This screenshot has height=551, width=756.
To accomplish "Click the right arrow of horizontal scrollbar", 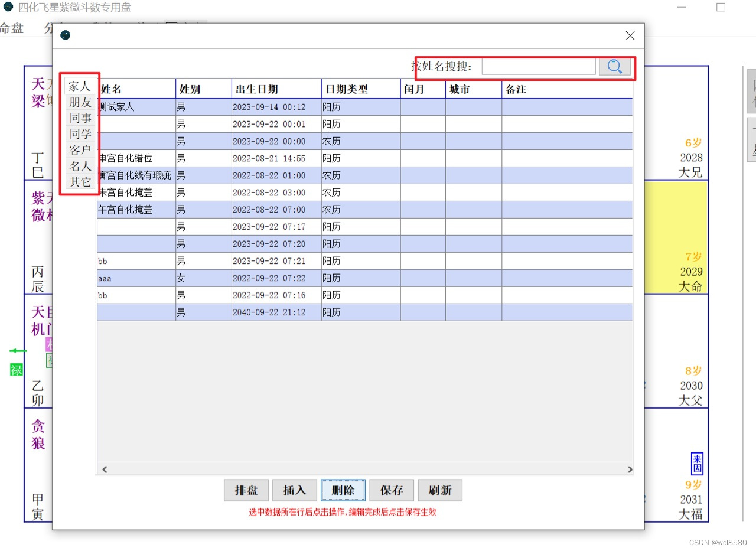I will tap(630, 470).
